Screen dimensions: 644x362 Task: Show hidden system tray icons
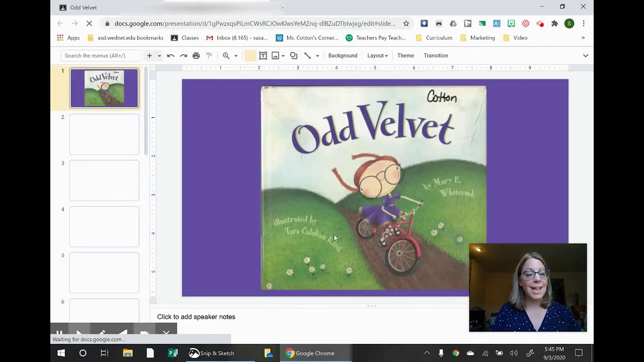[x=427, y=353]
